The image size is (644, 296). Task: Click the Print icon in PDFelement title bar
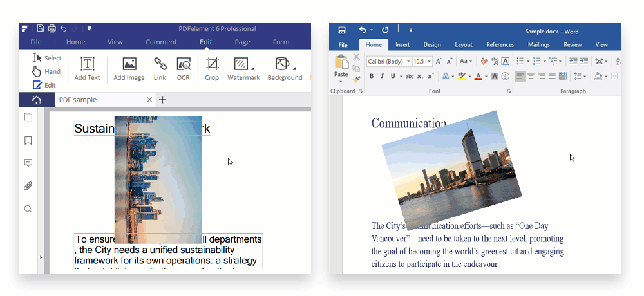[x=52, y=28]
